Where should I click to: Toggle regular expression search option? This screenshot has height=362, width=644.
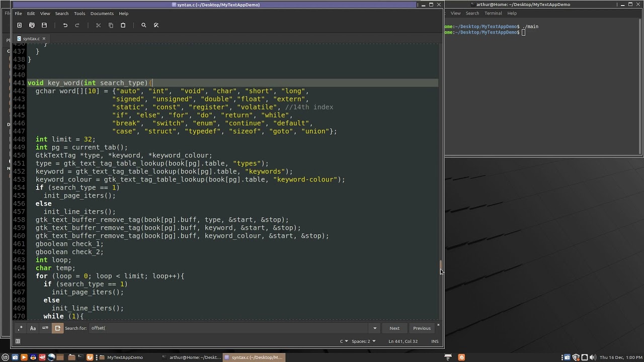click(20, 328)
